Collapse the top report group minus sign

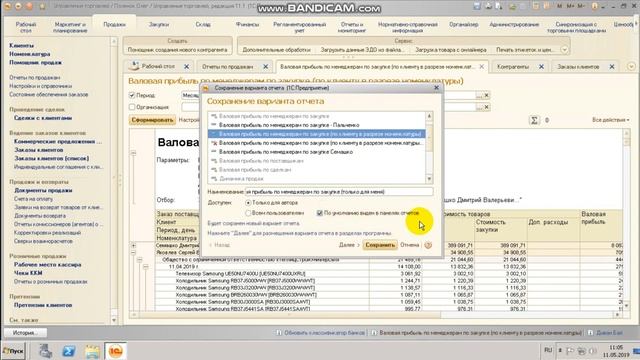[x=133, y=153]
